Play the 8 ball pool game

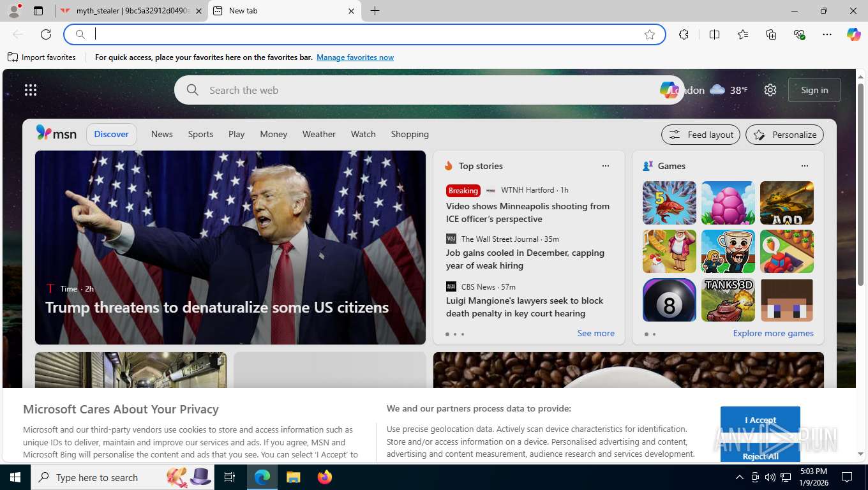670,300
